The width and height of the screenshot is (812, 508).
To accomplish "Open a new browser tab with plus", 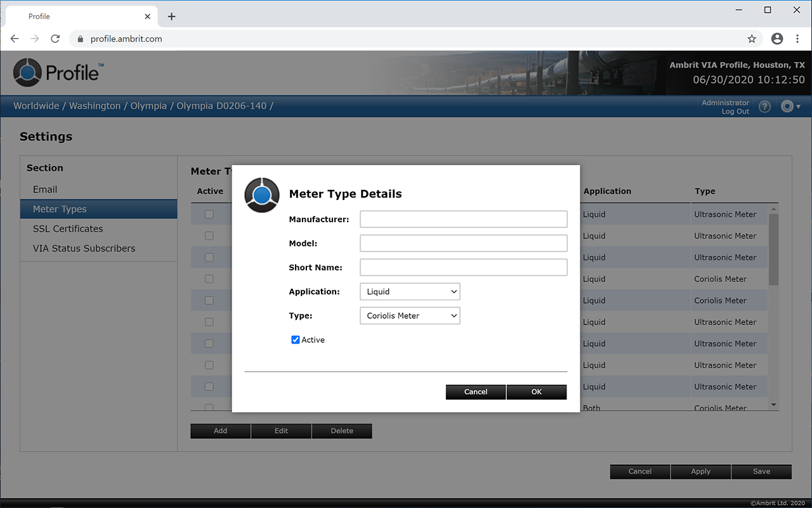I will click(x=171, y=17).
